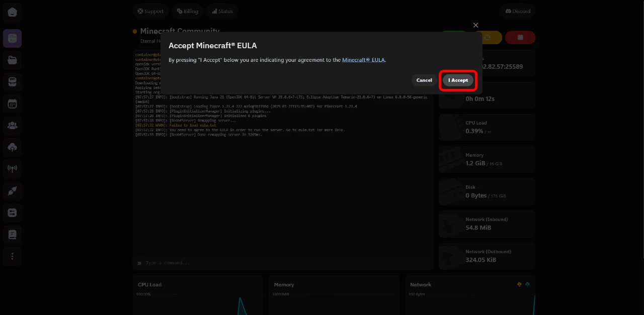Click the command prompt chevron icon
The image size is (644, 315).
(139, 263)
